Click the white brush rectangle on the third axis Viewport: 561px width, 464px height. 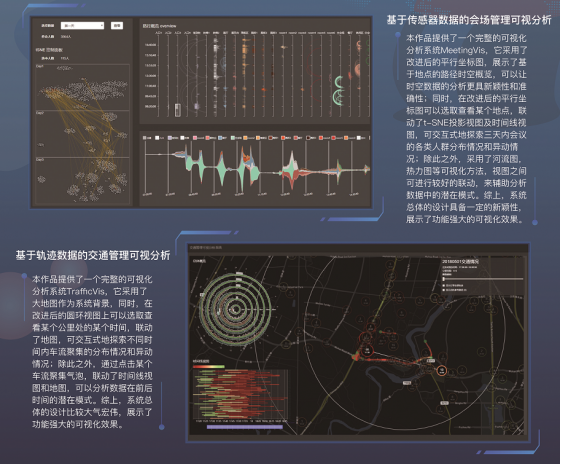pyautogui.click(x=177, y=109)
